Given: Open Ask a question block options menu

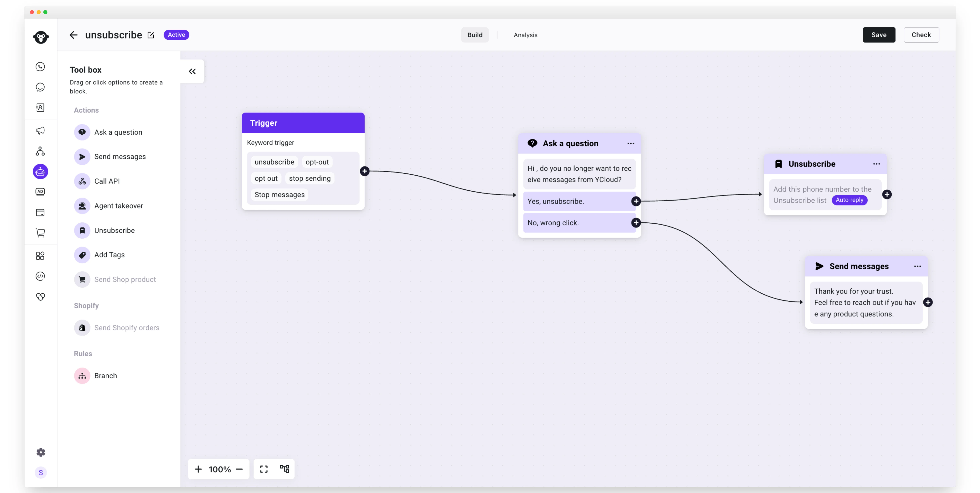Looking at the screenshot, I should click(631, 143).
